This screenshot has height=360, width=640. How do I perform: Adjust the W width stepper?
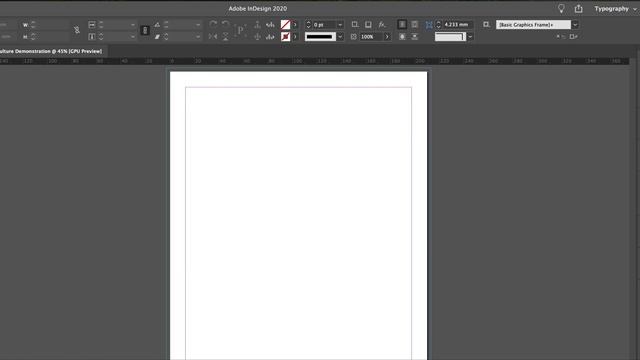[33, 25]
